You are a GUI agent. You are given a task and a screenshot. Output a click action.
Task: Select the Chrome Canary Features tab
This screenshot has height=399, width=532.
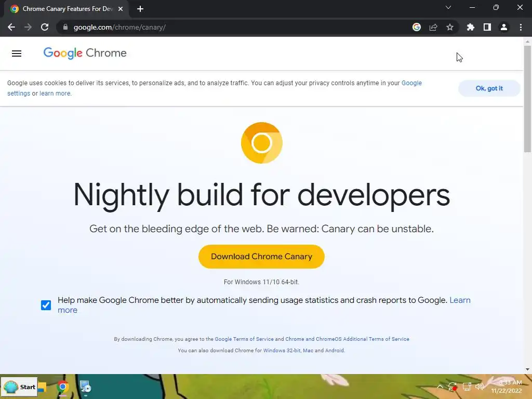coord(66,9)
